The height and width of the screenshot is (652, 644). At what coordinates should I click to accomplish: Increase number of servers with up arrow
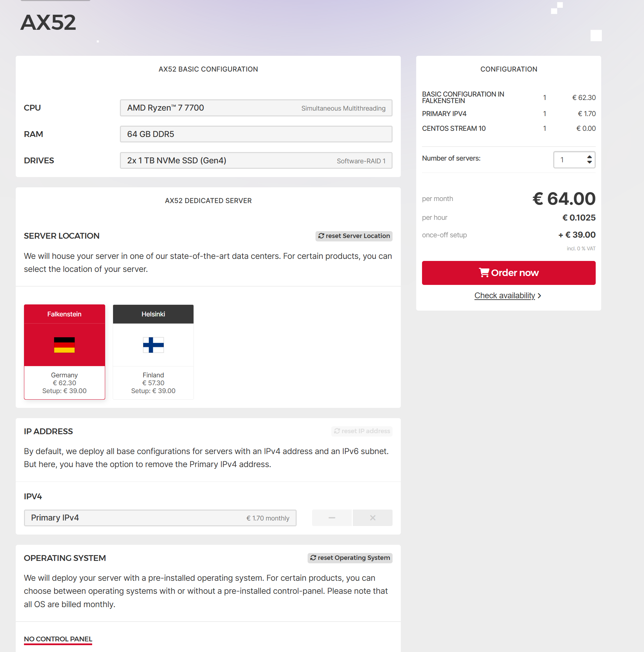click(x=590, y=157)
